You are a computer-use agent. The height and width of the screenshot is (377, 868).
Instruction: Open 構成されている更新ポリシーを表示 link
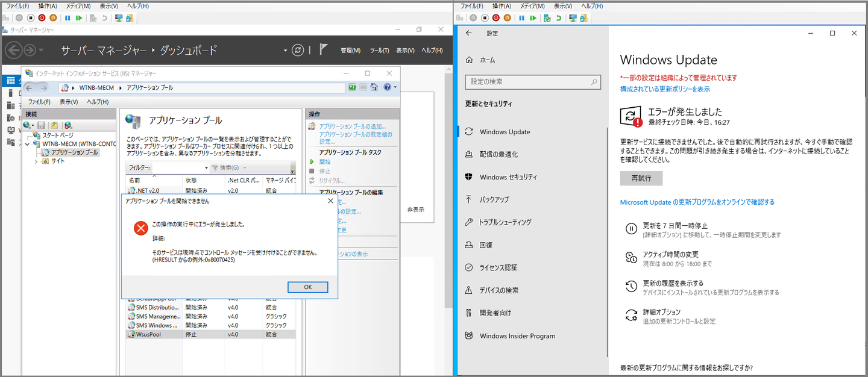pyautogui.click(x=665, y=89)
